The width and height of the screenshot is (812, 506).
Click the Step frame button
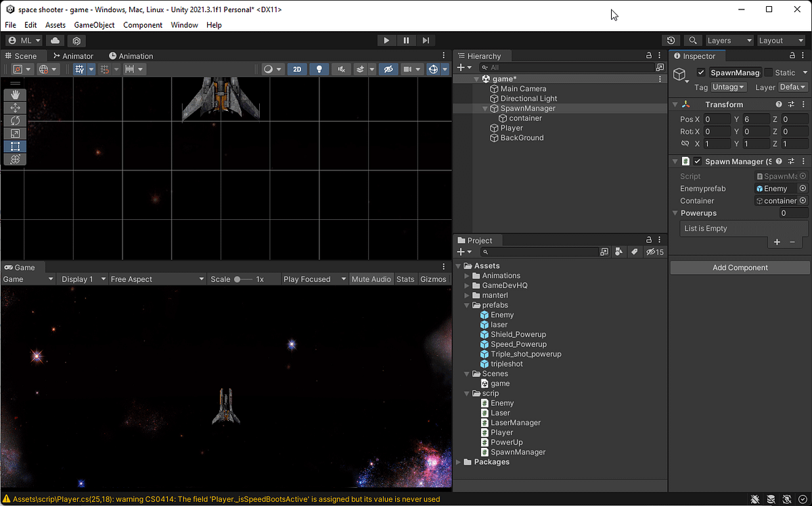pyautogui.click(x=426, y=41)
